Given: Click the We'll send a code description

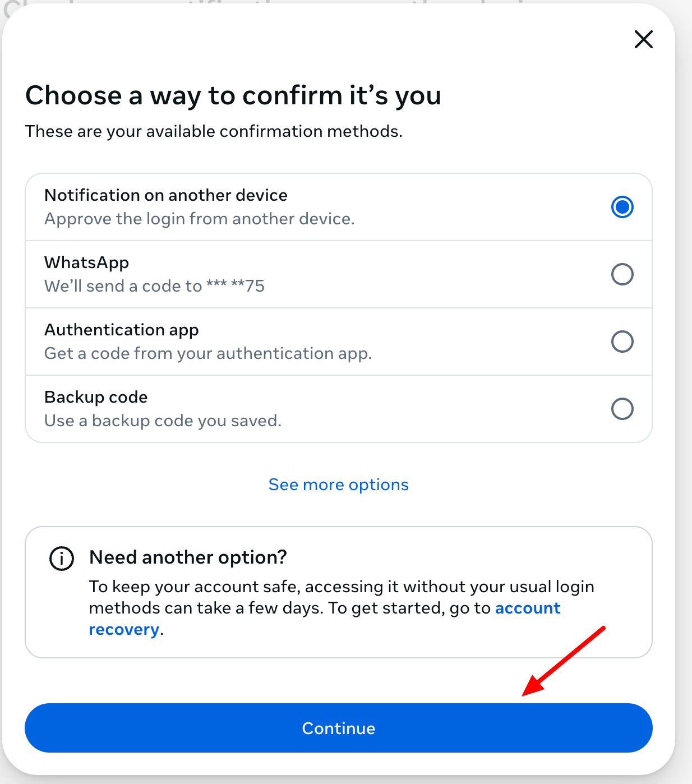Looking at the screenshot, I should pos(154,286).
